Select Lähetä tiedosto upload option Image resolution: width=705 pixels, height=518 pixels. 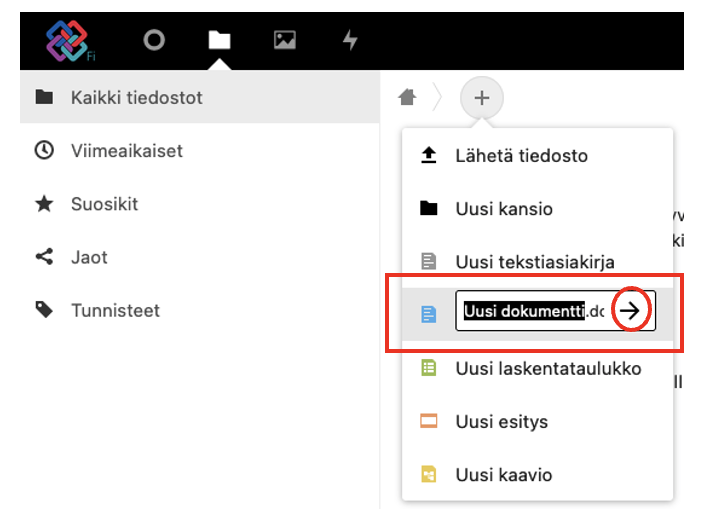521,156
